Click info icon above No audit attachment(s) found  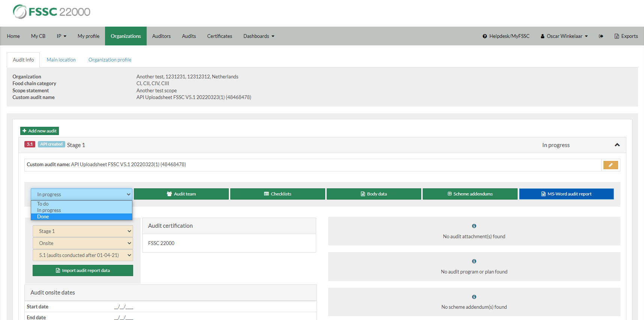pyautogui.click(x=474, y=226)
